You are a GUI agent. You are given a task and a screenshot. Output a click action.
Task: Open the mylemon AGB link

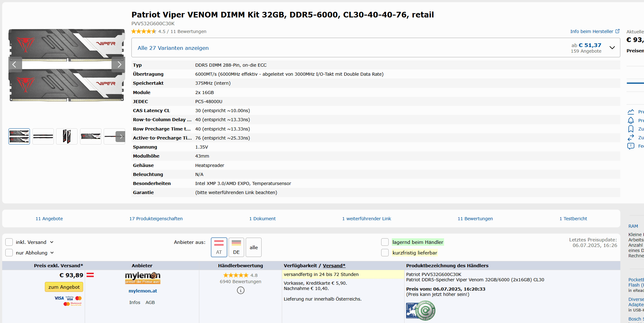point(150,302)
